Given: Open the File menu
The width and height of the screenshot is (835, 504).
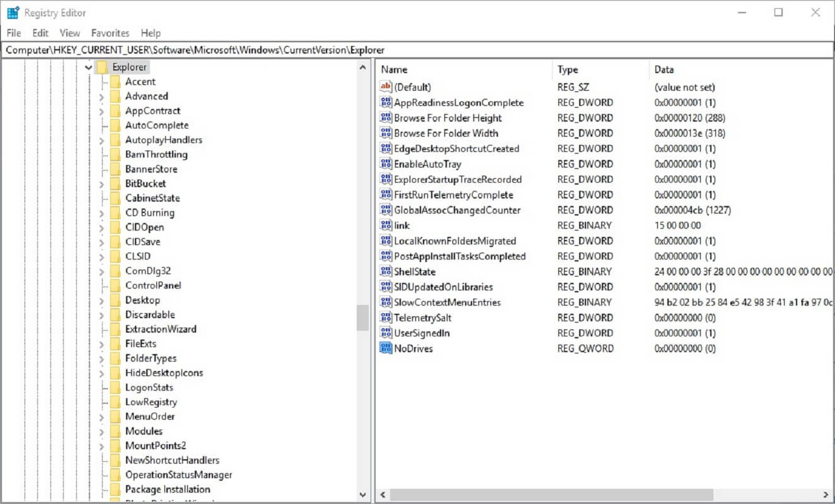Looking at the screenshot, I should tap(13, 33).
